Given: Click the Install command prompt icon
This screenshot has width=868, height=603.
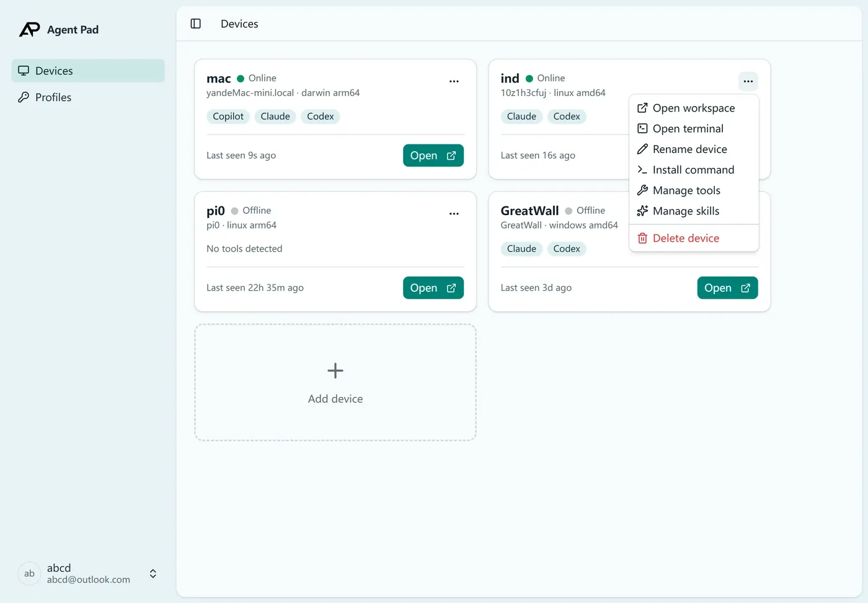Looking at the screenshot, I should pos(642,170).
